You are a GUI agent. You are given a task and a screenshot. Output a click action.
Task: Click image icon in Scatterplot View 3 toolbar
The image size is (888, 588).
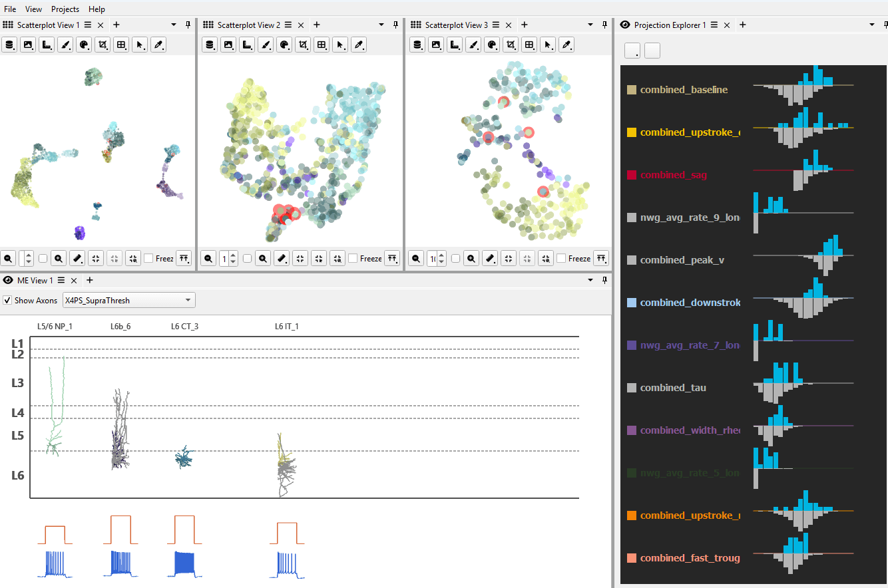(436, 45)
